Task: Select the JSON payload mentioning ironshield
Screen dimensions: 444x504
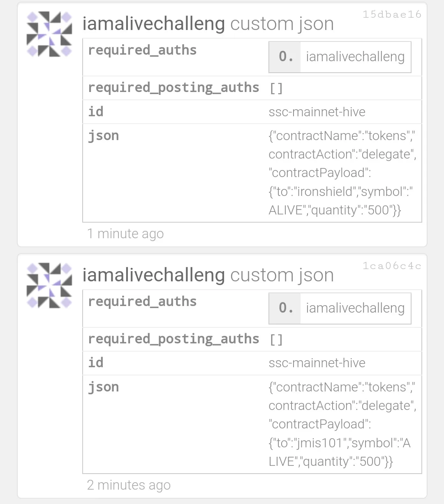Action: pos(342,173)
